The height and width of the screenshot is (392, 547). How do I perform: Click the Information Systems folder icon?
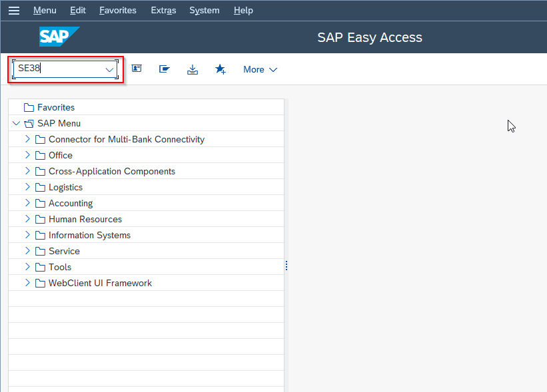coord(40,235)
